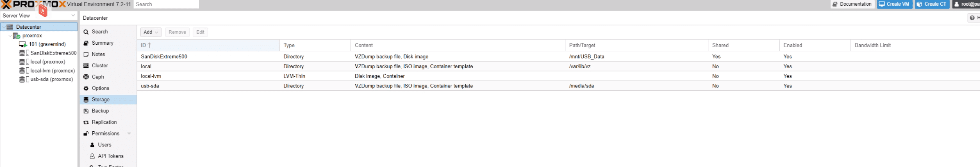Click the API Tokens icon
Image resolution: width=980 pixels, height=167 pixels.
coord(92,156)
